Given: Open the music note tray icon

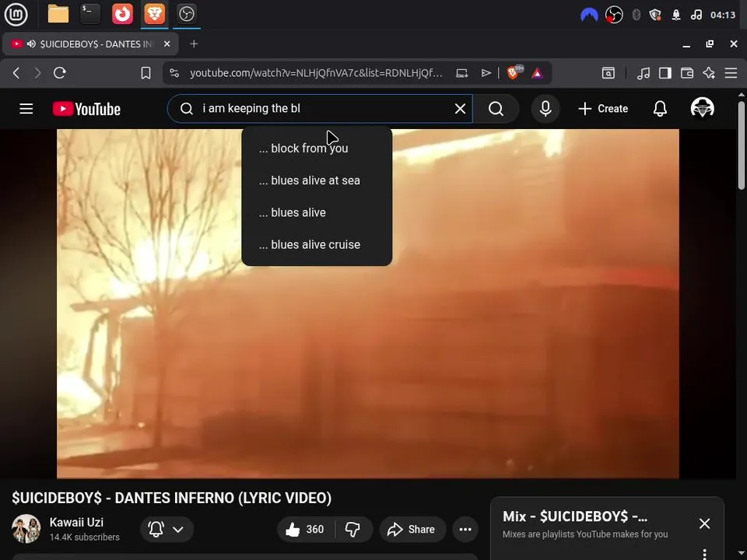Looking at the screenshot, I should tap(696, 16).
